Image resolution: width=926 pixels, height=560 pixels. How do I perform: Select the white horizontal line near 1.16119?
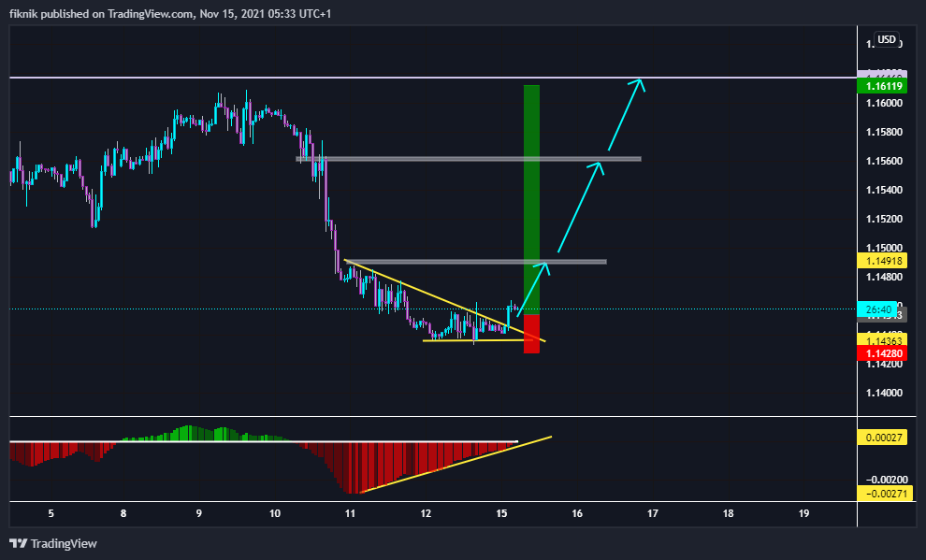[433, 78]
